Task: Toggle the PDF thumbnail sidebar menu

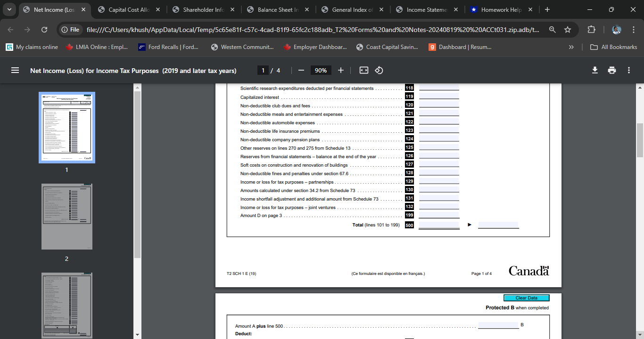Action: tap(15, 70)
